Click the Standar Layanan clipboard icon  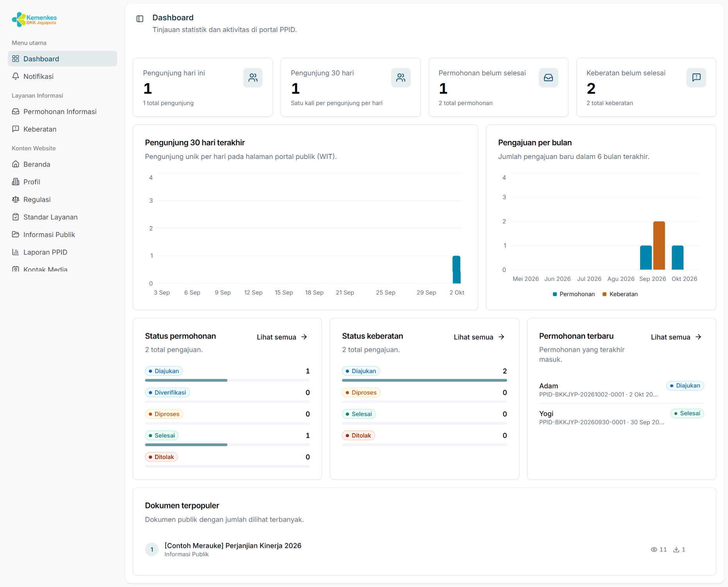click(x=16, y=217)
